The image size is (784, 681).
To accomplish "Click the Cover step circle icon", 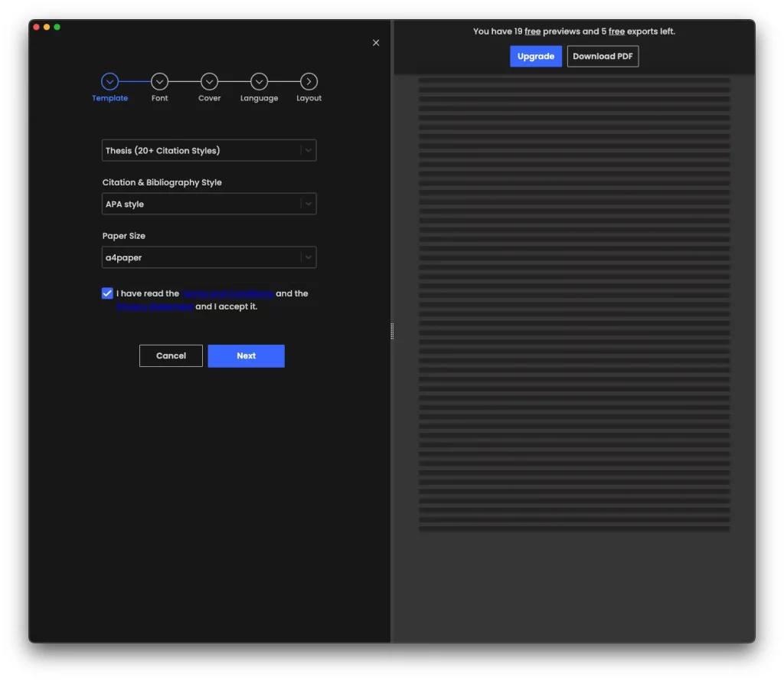I will pos(209,81).
